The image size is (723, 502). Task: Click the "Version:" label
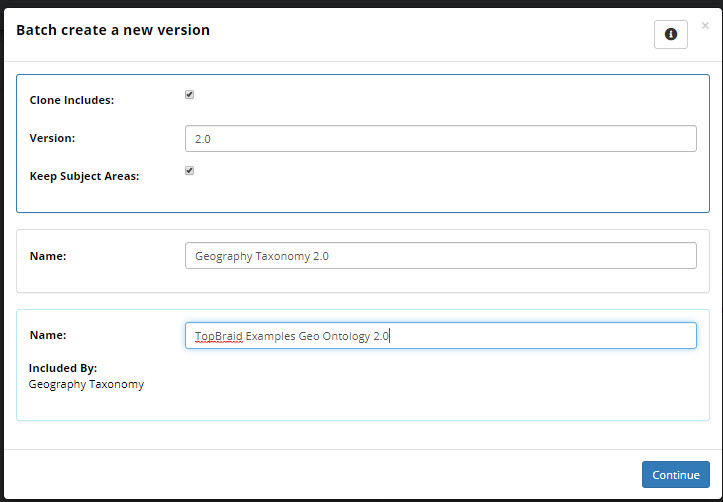click(x=52, y=139)
